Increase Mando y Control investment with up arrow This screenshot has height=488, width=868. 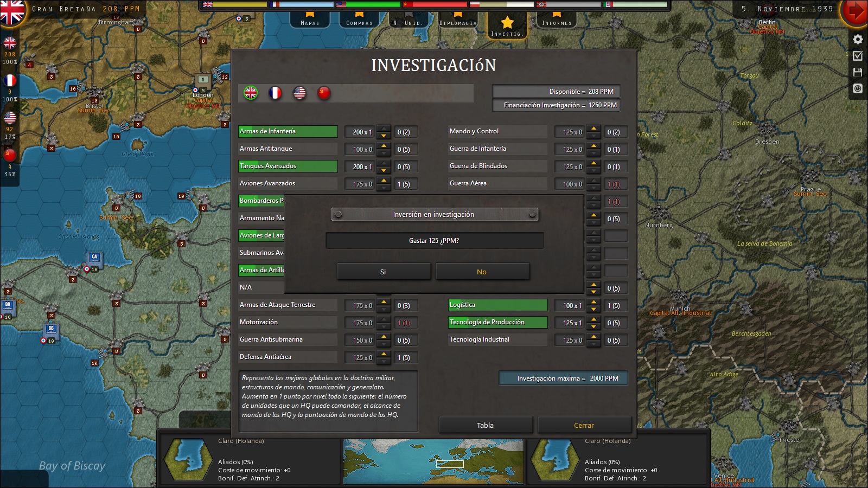click(x=593, y=129)
